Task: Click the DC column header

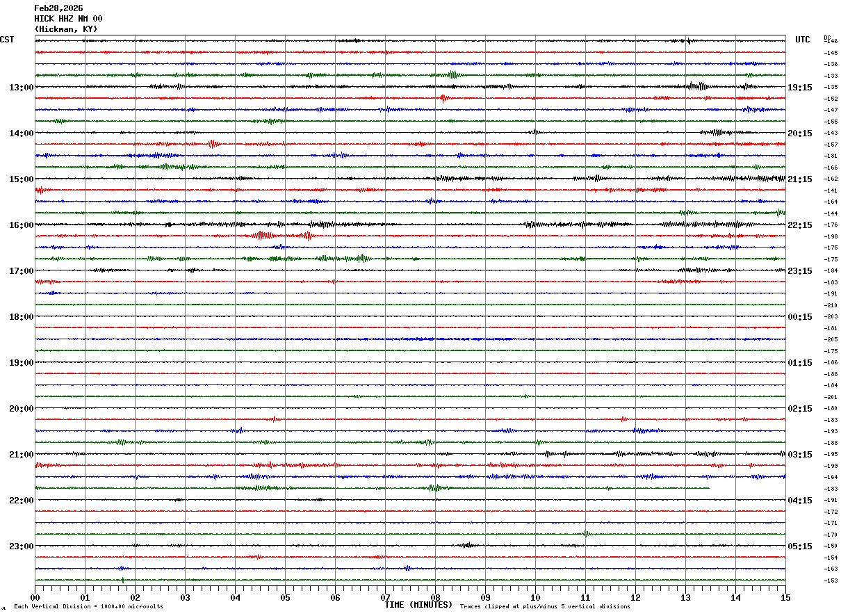Action: tap(827, 38)
